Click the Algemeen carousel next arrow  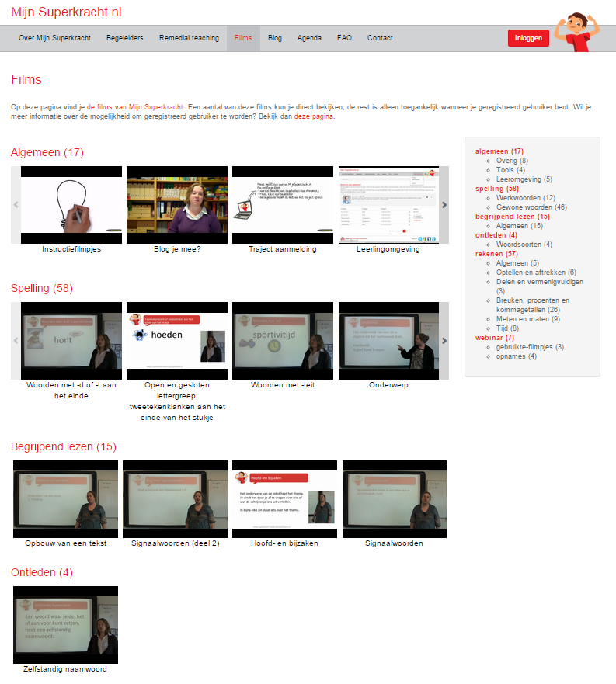pyautogui.click(x=444, y=205)
